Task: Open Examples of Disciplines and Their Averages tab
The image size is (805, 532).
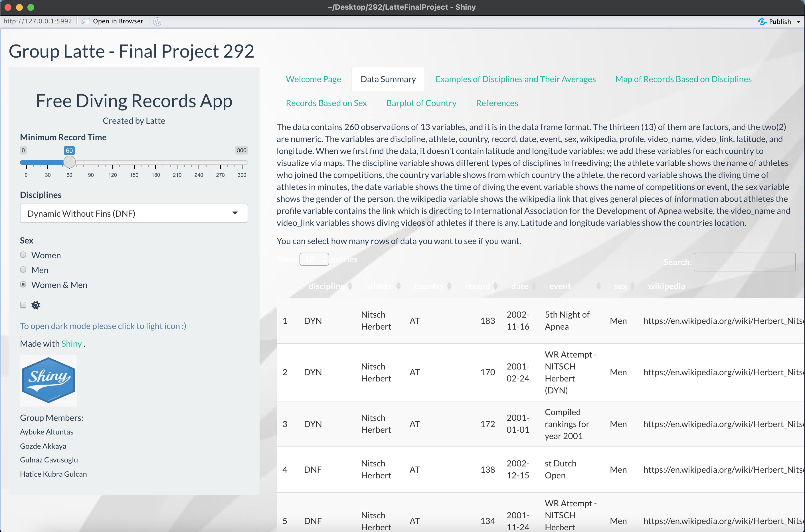Action: pos(515,79)
